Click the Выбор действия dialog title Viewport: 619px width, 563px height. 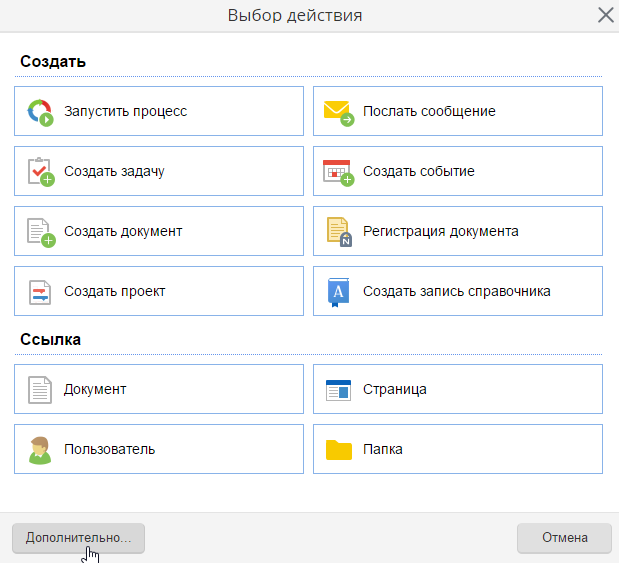click(x=295, y=15)
